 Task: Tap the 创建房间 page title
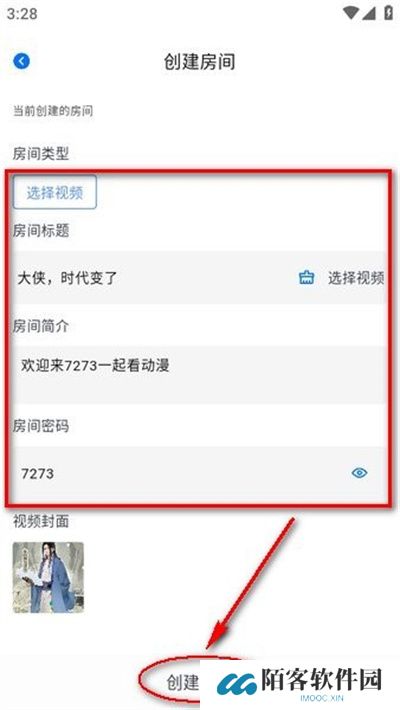(200, 62)
